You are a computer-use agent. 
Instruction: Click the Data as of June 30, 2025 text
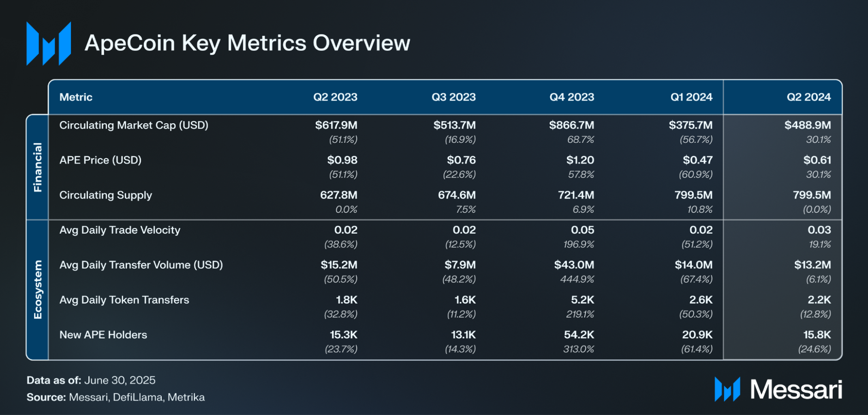pyautogui.click(x=91, y=380)
